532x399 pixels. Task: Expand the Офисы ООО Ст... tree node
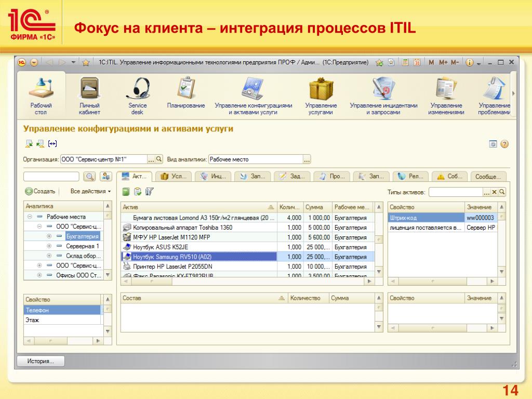click(39, 275)
